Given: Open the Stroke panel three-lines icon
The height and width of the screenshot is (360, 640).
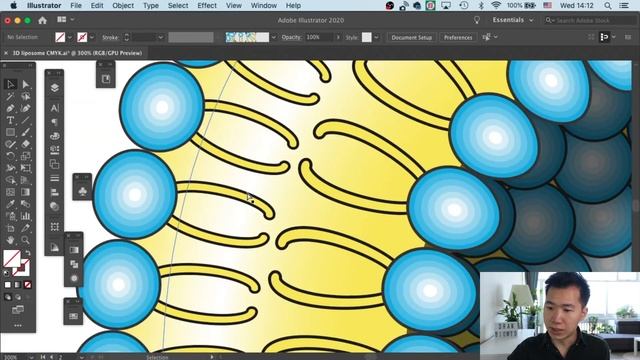Looking at the screenshot, I should (x=54, y=178).
